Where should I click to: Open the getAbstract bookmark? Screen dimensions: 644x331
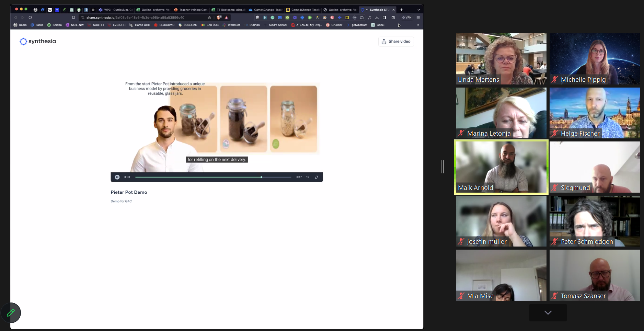pyautogui.click(x=357, y=25)
